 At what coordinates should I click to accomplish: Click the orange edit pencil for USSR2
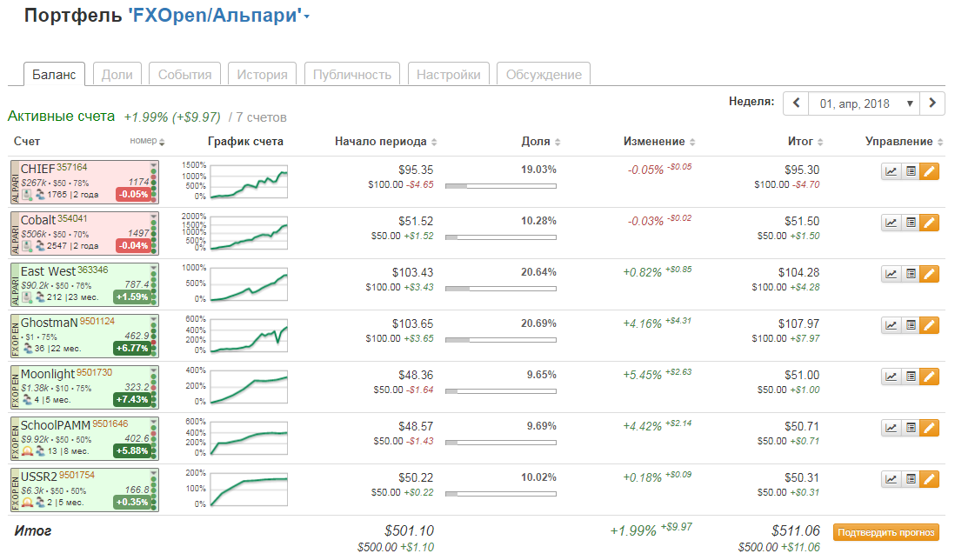[930, 479]
